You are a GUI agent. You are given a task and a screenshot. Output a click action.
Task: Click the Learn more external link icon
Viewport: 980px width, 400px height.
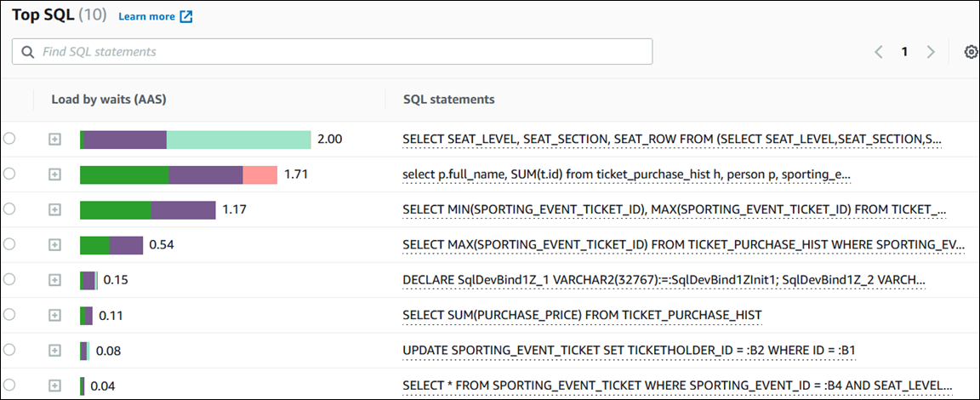186,16
